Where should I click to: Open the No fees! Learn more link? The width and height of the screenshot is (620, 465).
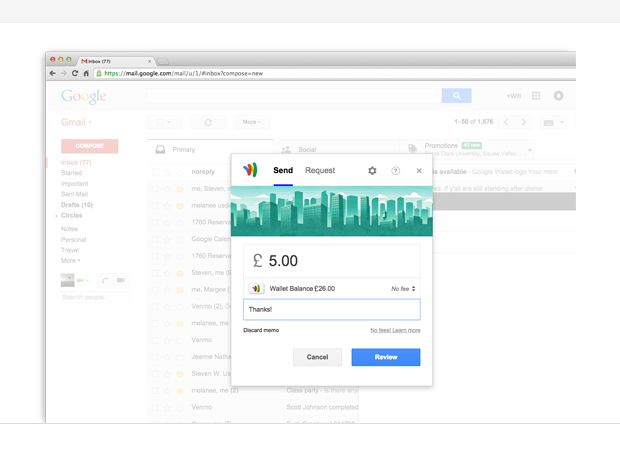395,330
